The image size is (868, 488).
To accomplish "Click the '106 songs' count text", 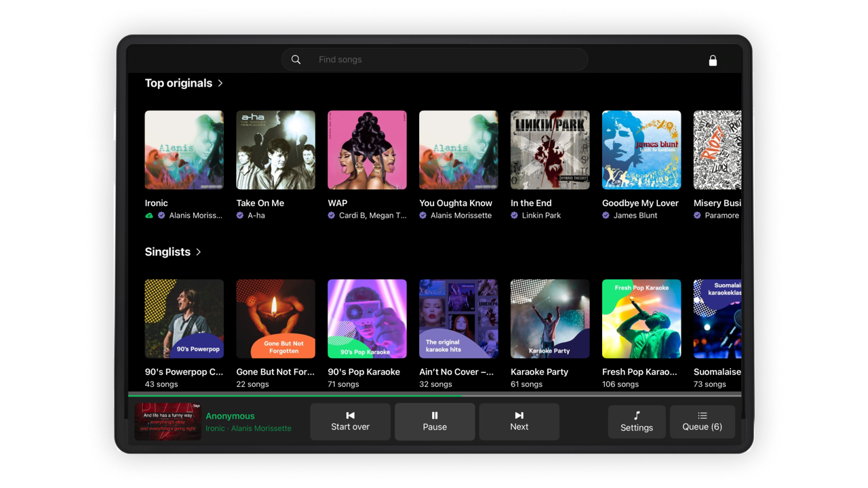I will (x=620, y=384).
